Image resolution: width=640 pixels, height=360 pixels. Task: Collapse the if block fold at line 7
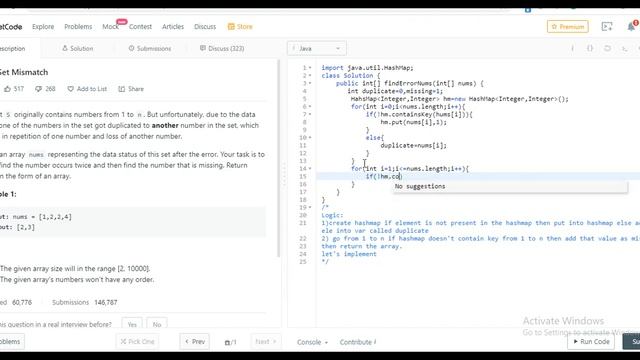310,114
